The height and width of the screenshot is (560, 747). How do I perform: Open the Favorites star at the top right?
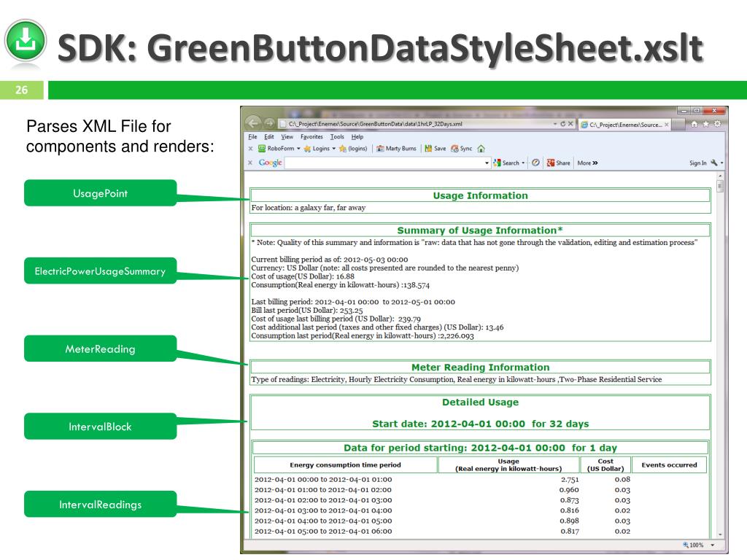(705, 124)
